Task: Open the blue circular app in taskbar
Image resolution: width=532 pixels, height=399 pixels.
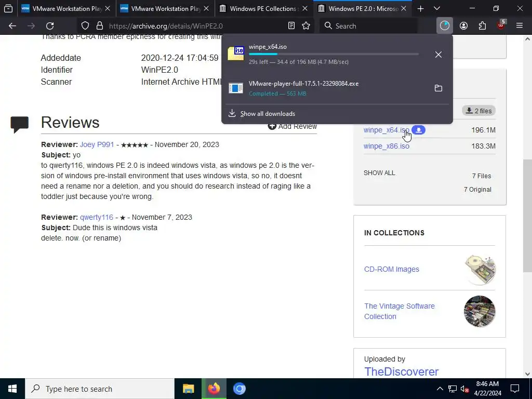Action: 239,389
